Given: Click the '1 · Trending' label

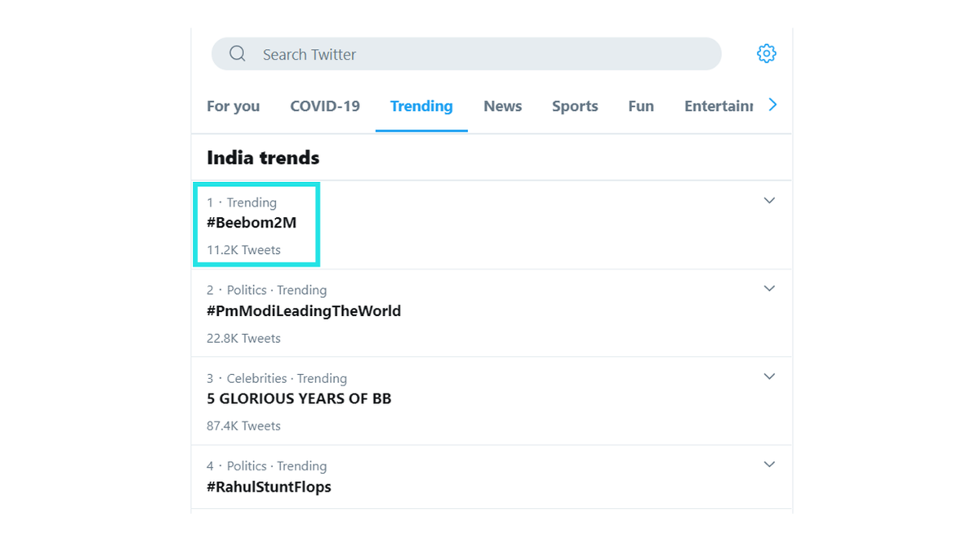Looking at the screenshot, I should coord(242,203).
